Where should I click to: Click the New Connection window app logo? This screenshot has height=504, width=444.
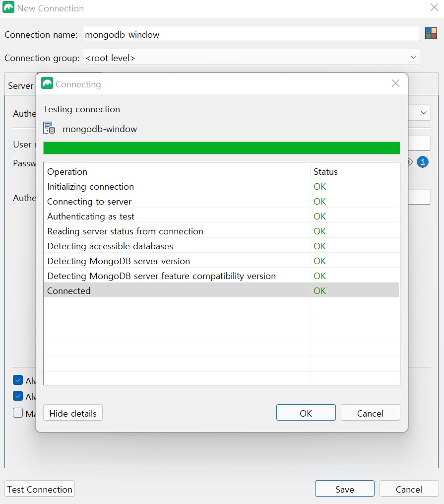[8, 7]
